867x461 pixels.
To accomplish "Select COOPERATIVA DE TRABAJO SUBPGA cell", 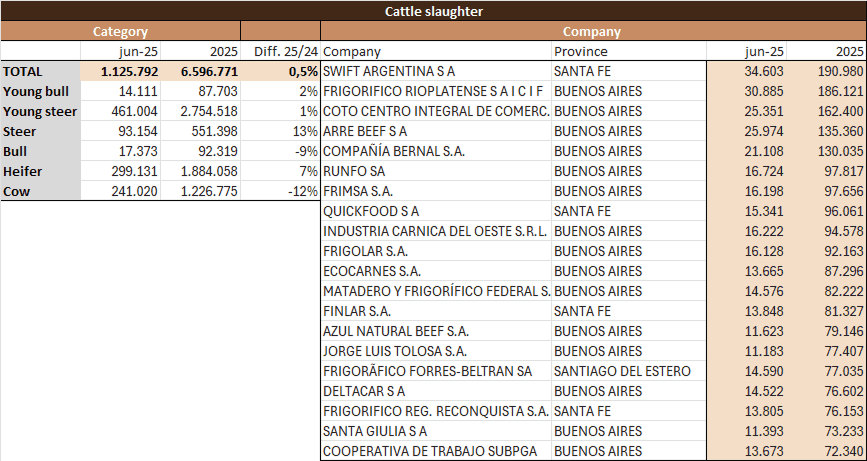I will tap(436, 451).
